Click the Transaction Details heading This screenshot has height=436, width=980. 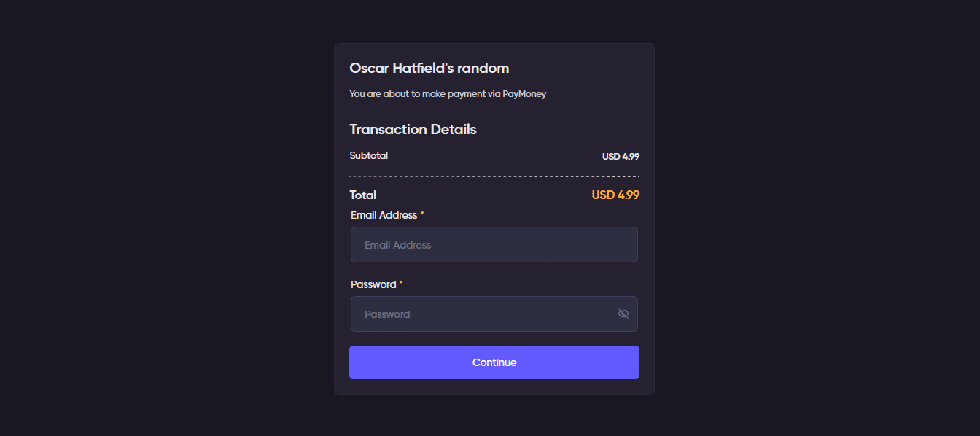pos(413,130)
